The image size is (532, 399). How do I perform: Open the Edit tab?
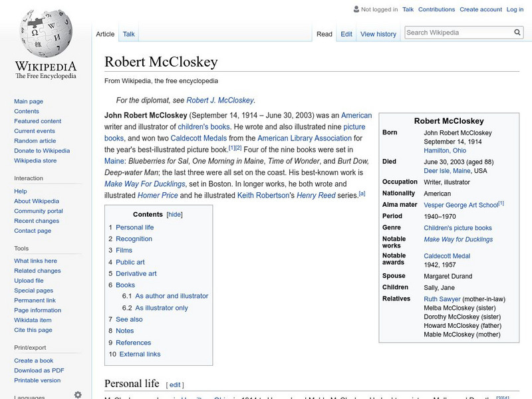click(346, 34)
